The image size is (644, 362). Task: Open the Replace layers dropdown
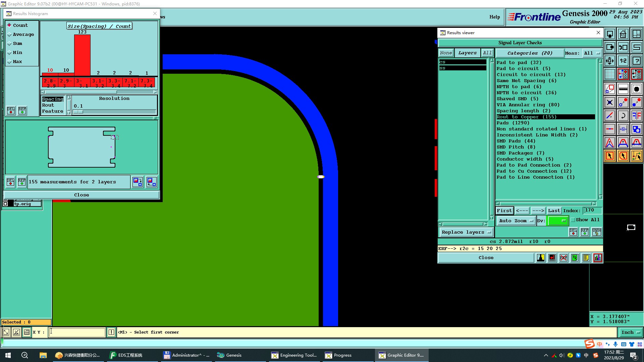(x=466, y=232)
